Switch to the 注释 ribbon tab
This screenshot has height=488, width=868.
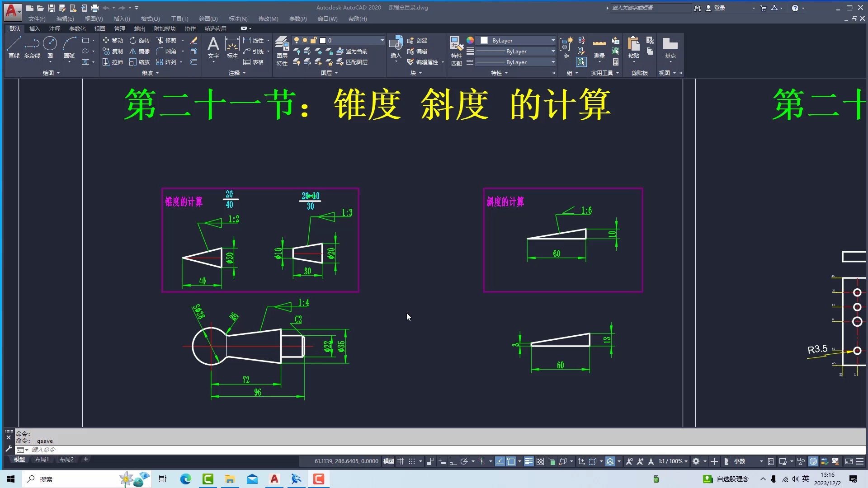55,28
